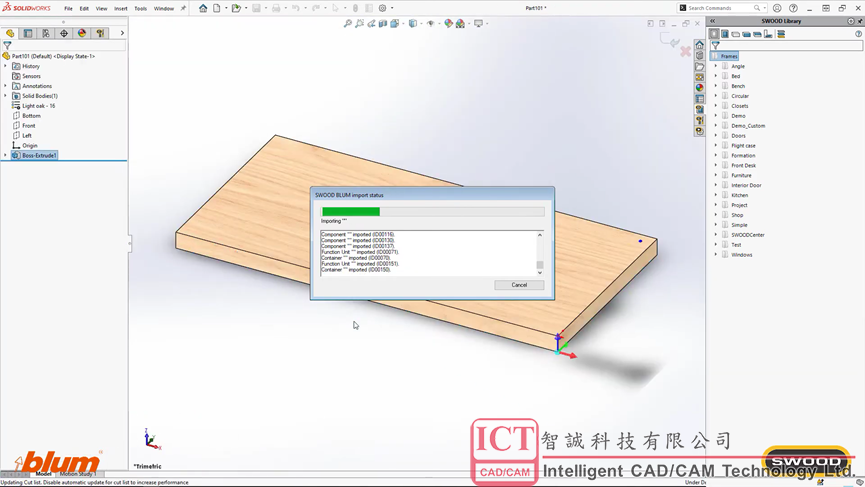Open the Edit menu
This screenshot has height=487, width=865.
click(84, 8)
